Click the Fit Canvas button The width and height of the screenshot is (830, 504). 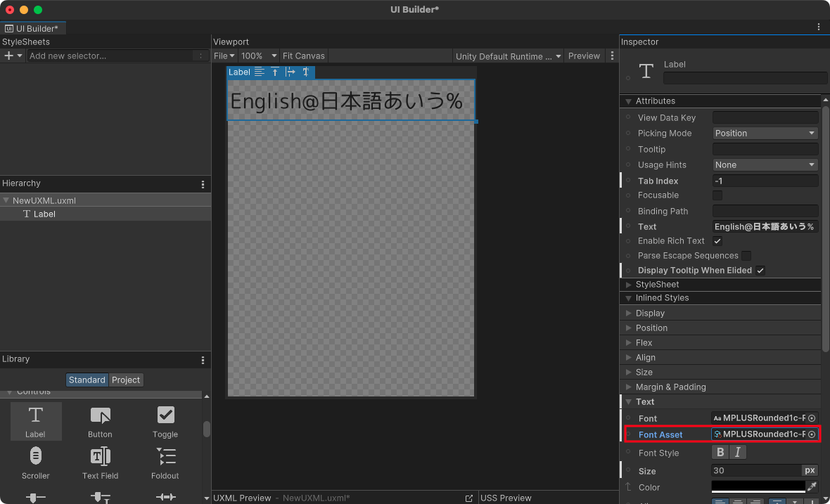303,56
